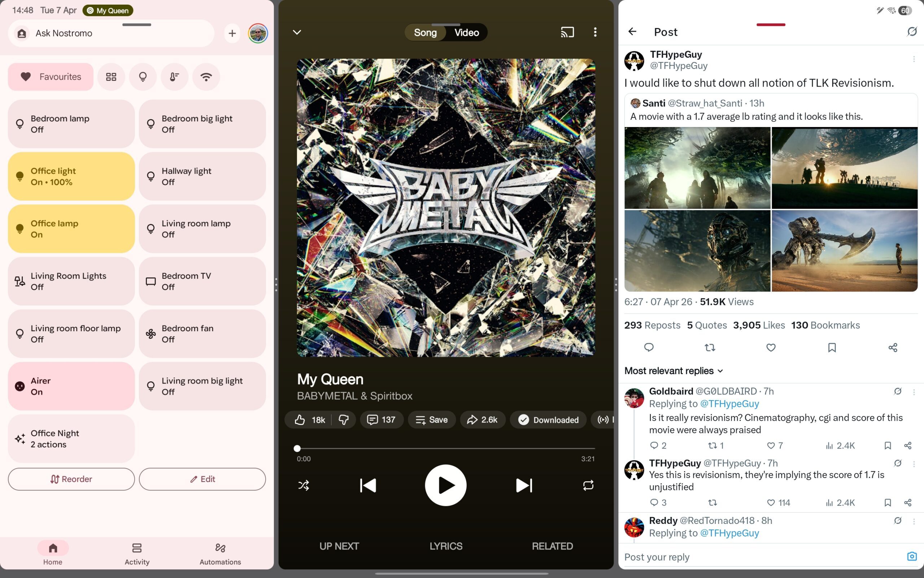The height and width of the screenshot is (578, 924).
Task: Open the Automations tab
Action: 220,553
